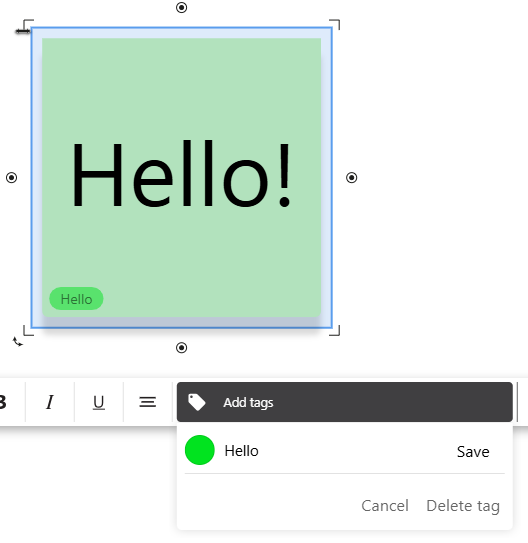
Task: Toggle underline text formatting
Action: 99,402
